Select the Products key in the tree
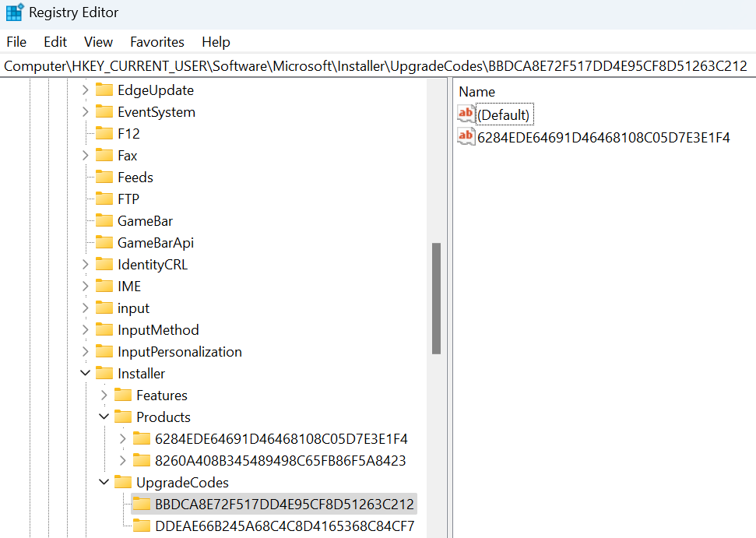Image resolution: width=756 pixels, height=538 pixels. [164, 417]
